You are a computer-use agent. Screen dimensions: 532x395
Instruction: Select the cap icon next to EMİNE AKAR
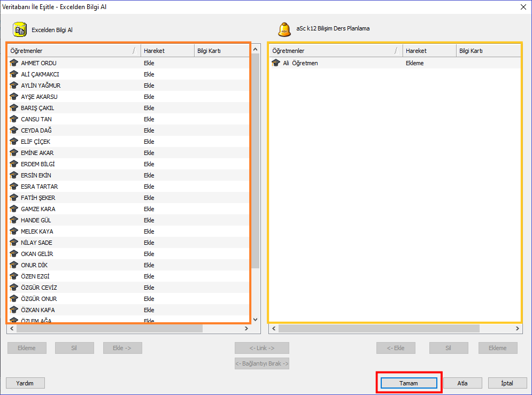[14, 152]
